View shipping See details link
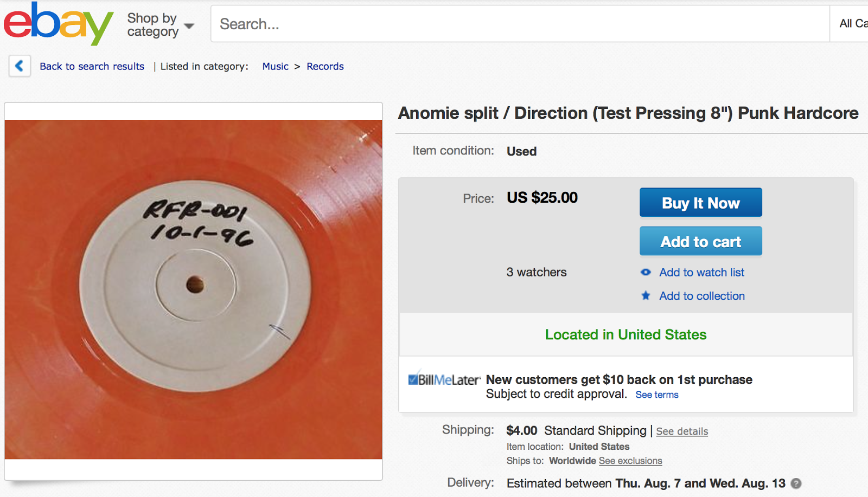Screen dimensions: 868x497 (x=682, y=431)
